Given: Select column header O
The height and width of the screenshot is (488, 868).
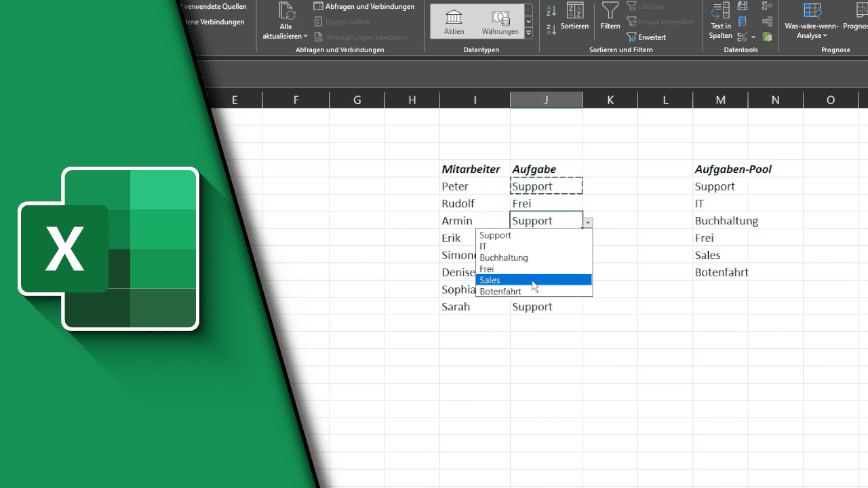Looking at the screenshot, I should (x=831, y=100).
